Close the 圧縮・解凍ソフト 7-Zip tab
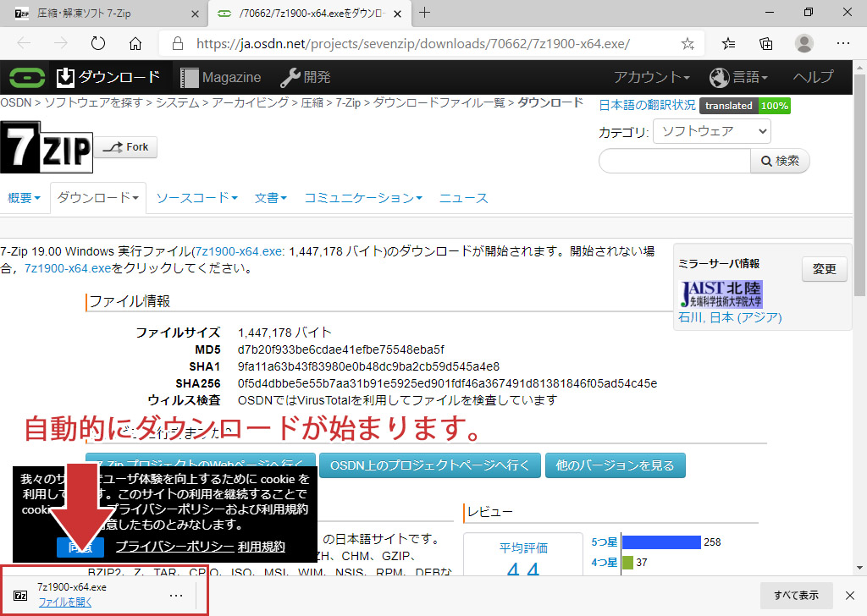This screenshot has width=867, height=616. (x=195, y=14)
